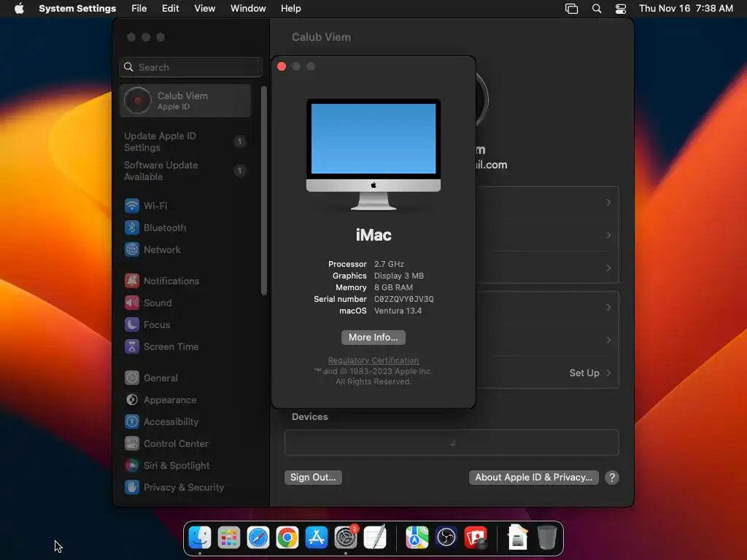The height and width of the screenshot is (560, 747).
Task: Open Sound settings speaker icon
Action: (132, 303)
